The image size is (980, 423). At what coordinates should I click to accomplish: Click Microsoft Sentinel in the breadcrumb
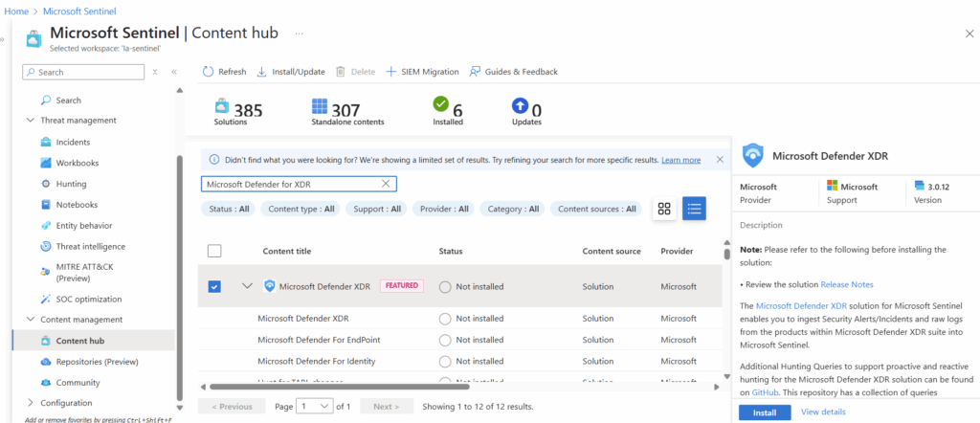pyautogui.click(x=79, y=11)
